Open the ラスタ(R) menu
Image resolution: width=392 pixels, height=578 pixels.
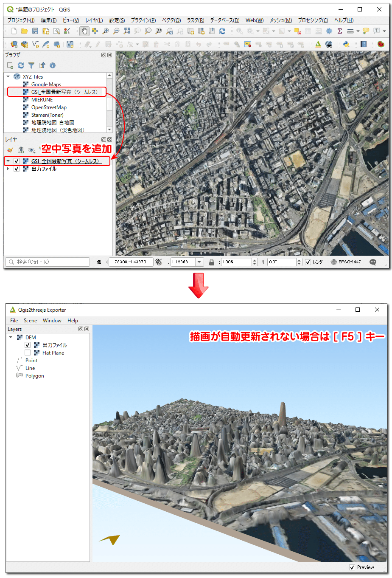click(196, 20)
